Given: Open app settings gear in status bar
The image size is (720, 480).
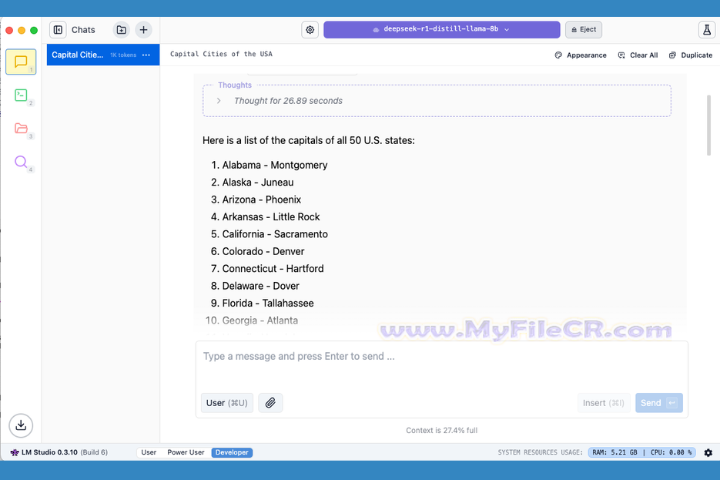Looking at the screenshot, I should point(708,452).
